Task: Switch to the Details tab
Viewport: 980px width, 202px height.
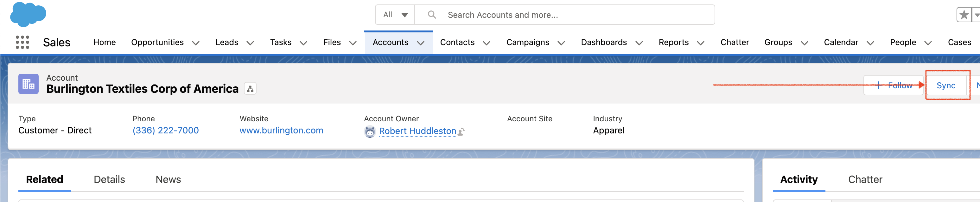Action: tap(109, 179)
